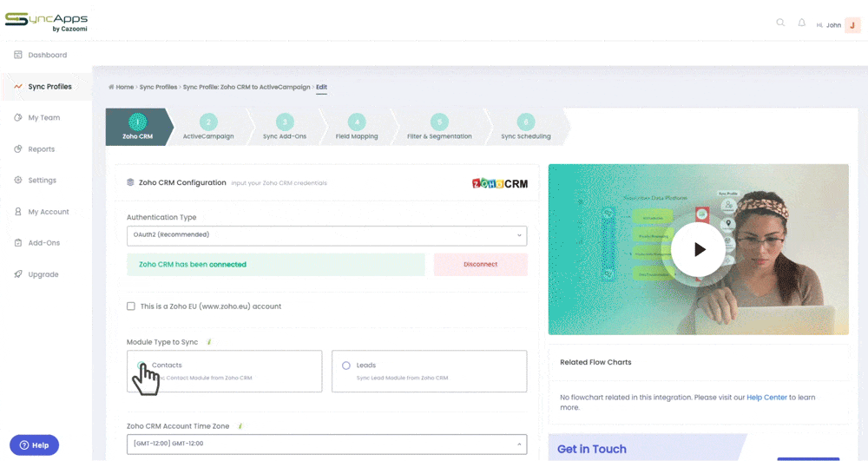Viewport: 868px width, 461px height.
Task: Go to step 3 Sync Add-Ons tab
Action: click(x=285, y=128)
